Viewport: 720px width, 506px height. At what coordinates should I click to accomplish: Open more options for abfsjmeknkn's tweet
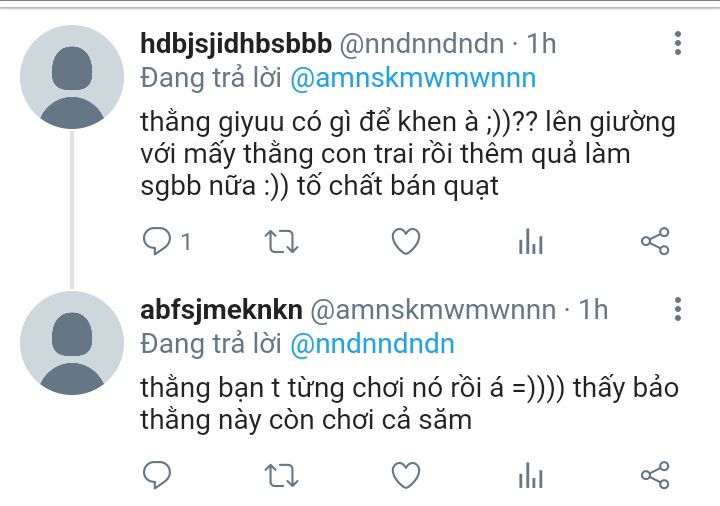678,309
